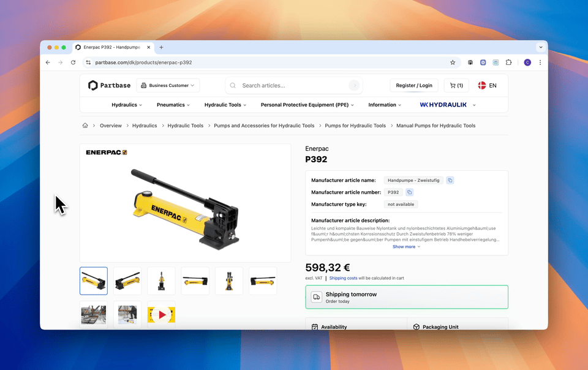Reload the page
The height and width of the screenshot is (370, 588).
[73, 62]
